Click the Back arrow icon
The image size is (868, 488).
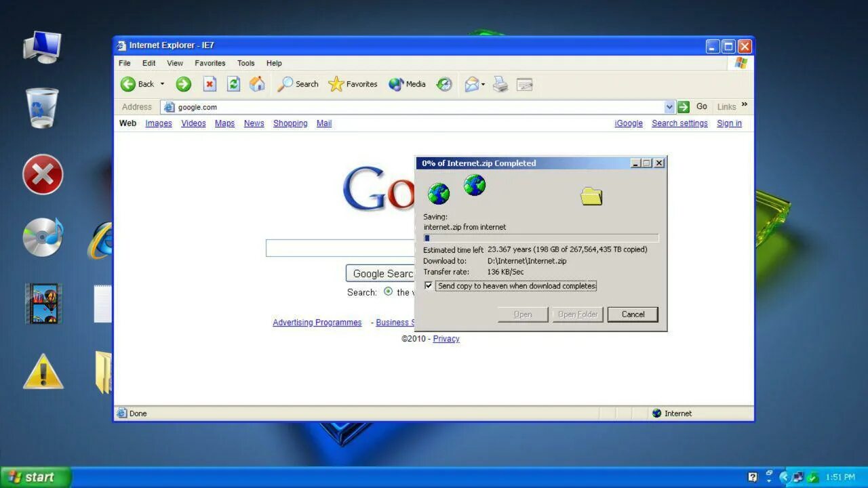click(x=127, y=84)
